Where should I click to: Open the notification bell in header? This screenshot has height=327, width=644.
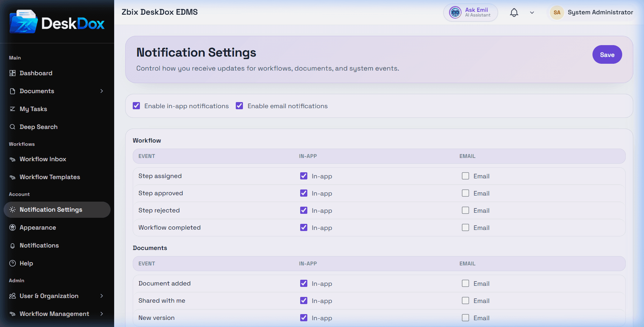tap(514, 13)
